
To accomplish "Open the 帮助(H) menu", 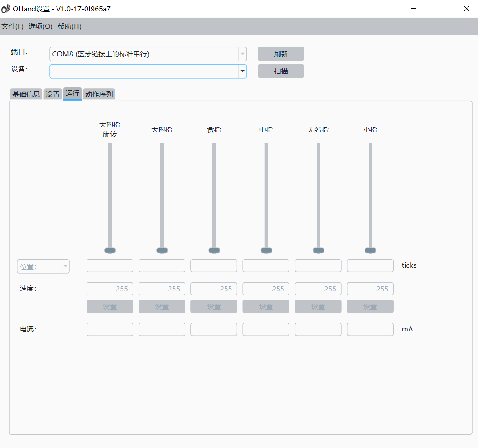I will pyautogui.click(x=70, y=26).
